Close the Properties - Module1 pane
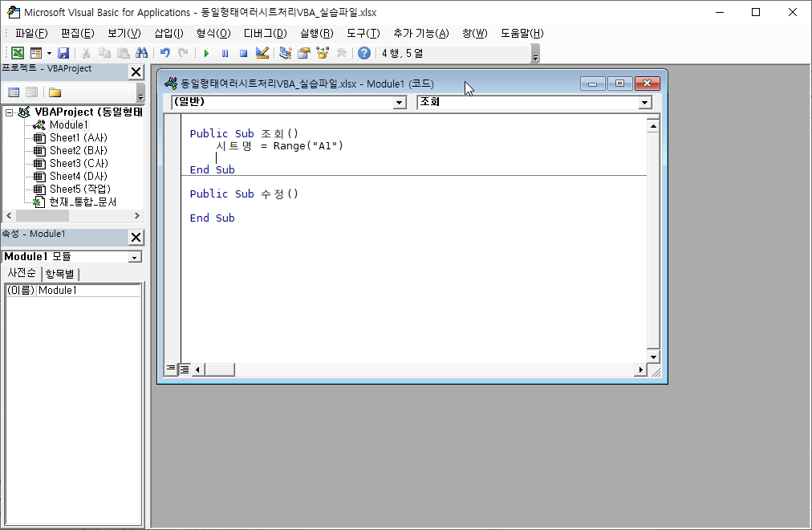The height and width of the screenshot is (530, 812). tap(136, 237)
